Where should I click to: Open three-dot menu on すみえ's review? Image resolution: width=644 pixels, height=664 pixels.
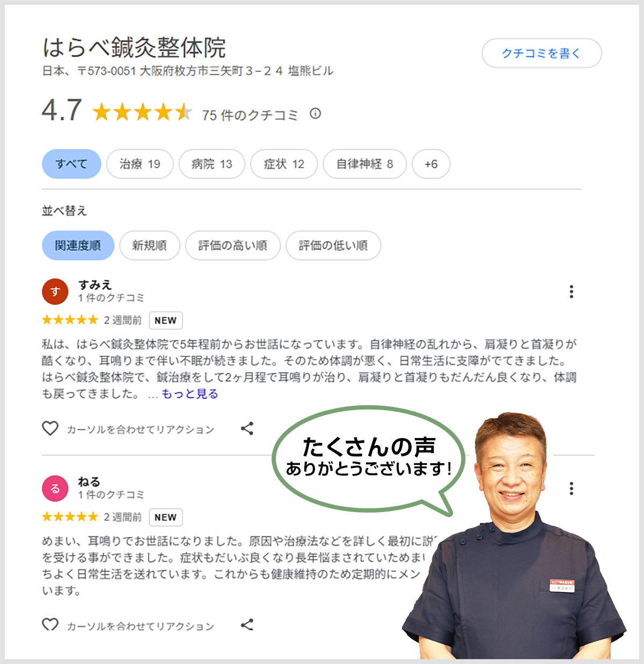point(572,291)
